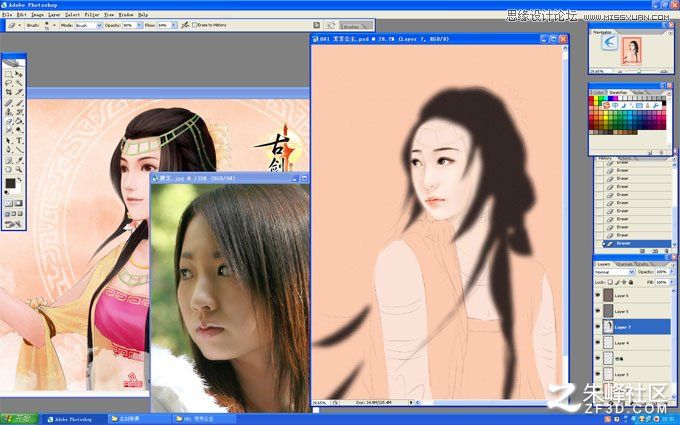This screenshot has width=680, height=425.
Task: Open the Normal blend mode dropdown
Action: point(615,272)
